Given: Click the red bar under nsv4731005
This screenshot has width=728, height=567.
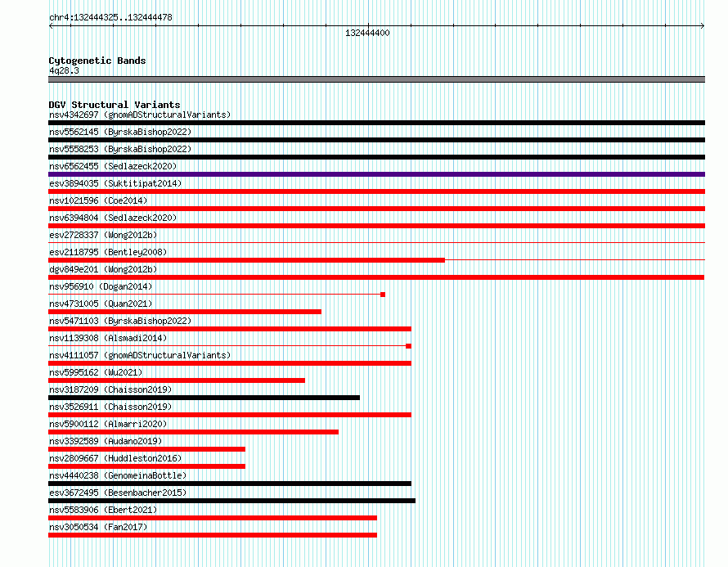Looking at the screenshot, I should click(185, 312).
